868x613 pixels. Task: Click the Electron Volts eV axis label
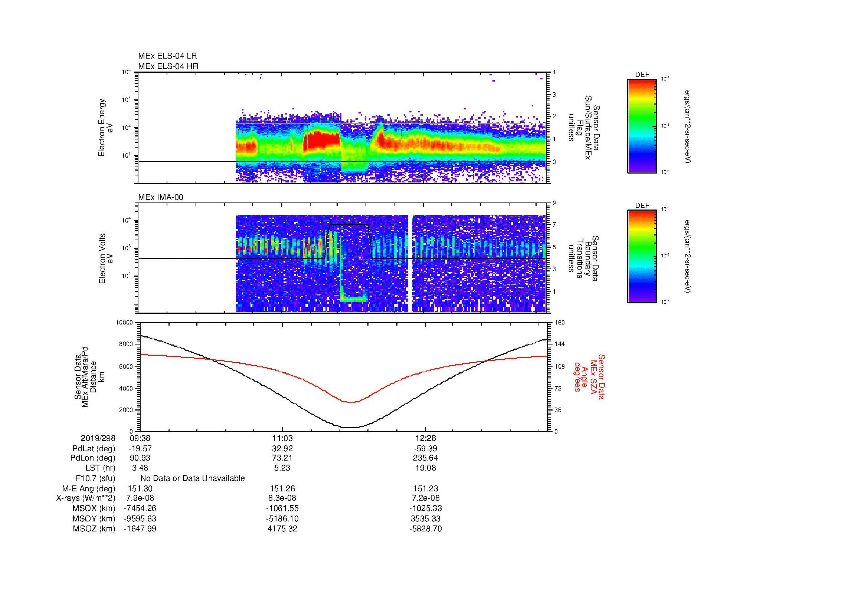(x=106, y=259)
